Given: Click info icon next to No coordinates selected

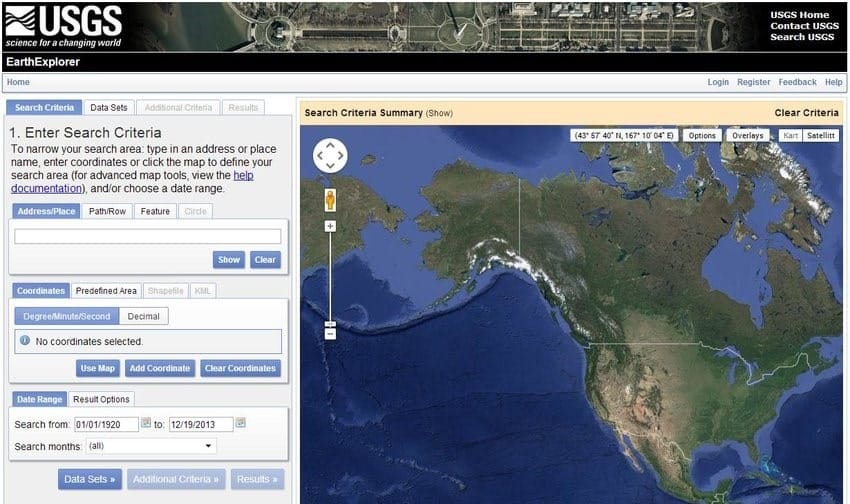Looking at the screenshot, I should tap(25, 341).
